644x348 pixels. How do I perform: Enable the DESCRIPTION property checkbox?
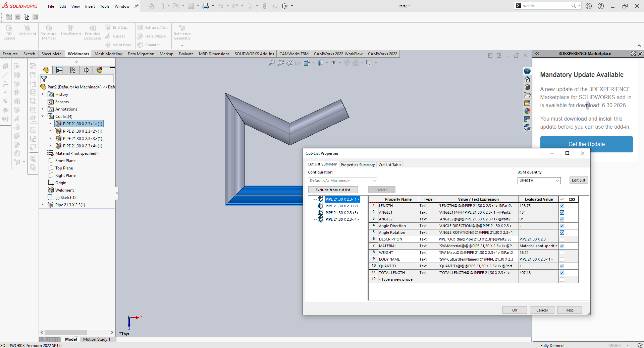point(562,239)
